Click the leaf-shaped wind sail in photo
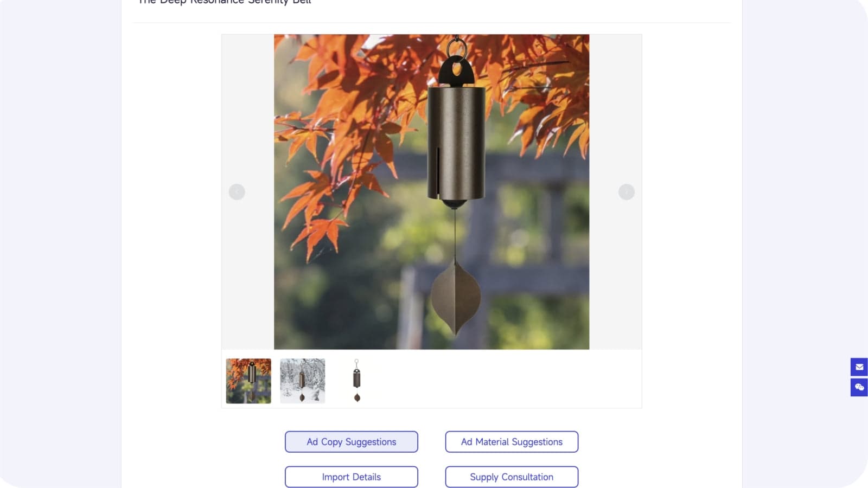Screen dimensions: 868x488 pyautogui.click(x=455, y=297)
